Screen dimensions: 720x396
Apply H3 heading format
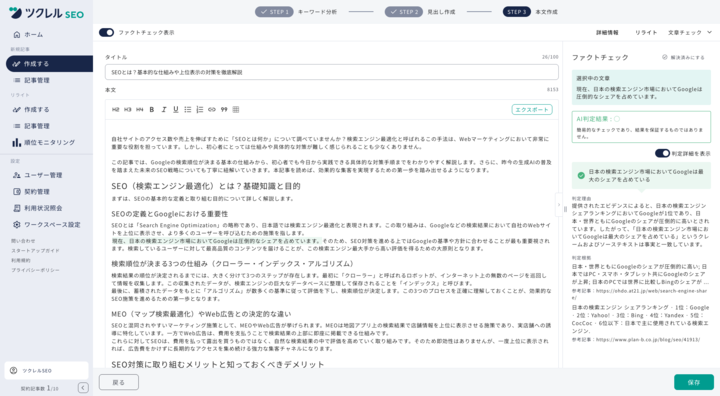click(128, 109)
